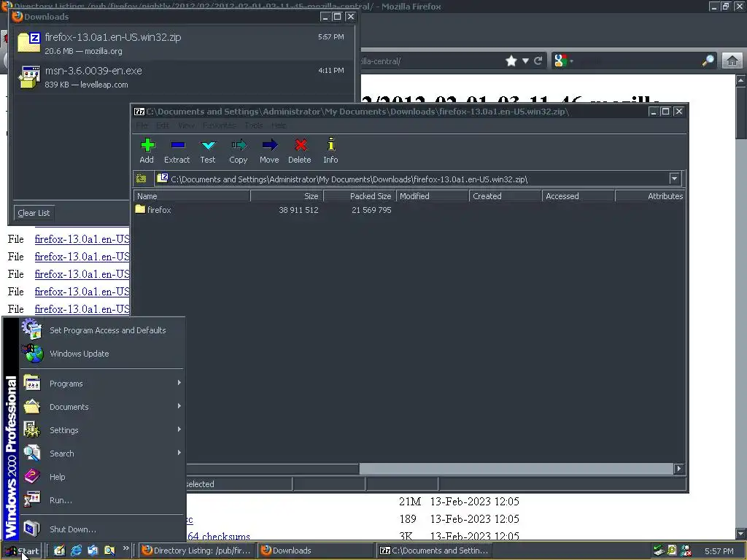Show more quick launch icons via chevron
The width and height of the screenshot is (747, 560).
(125, 548)
